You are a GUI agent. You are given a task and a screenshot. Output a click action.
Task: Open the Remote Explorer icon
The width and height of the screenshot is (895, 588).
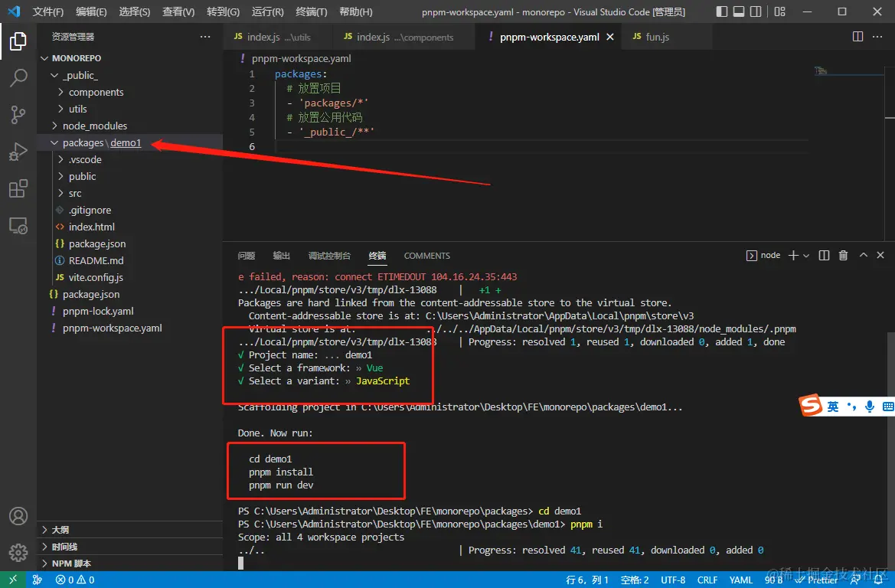coord(18,226)
